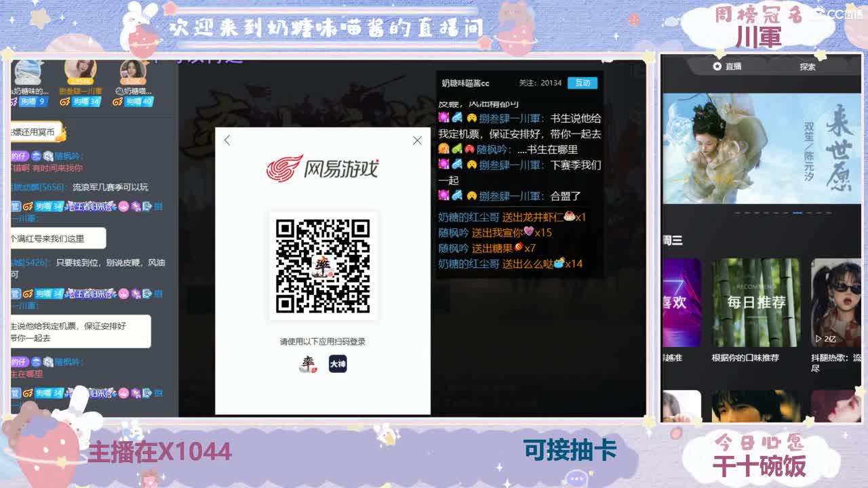Click the 根据你的口味推荐 caption
Image resolution: width=868 pixels, height=488 pixels.
tap(745, 358)
